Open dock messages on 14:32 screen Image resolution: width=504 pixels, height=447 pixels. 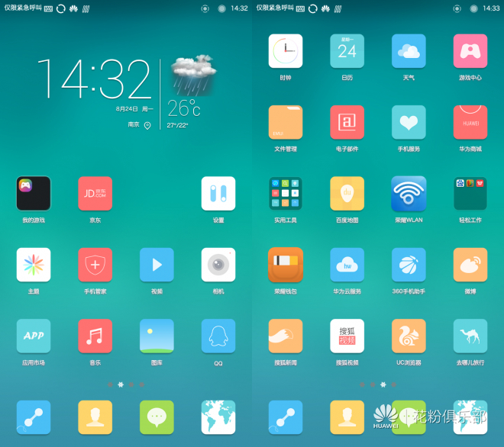coord(157,417)
